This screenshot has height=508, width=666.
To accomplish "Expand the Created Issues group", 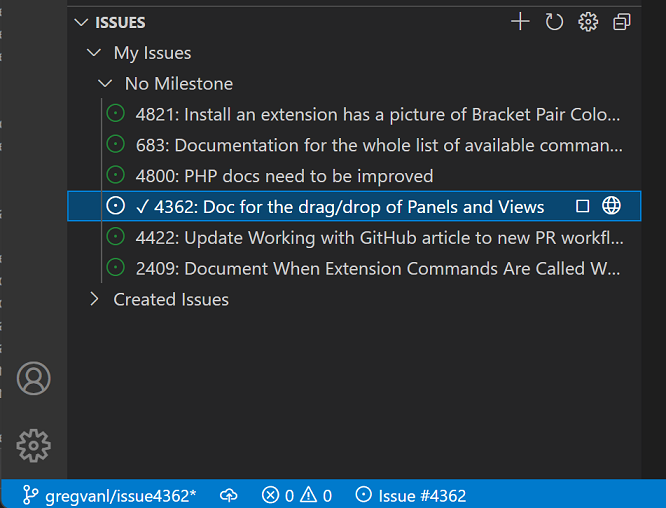I will pos(94,299).
